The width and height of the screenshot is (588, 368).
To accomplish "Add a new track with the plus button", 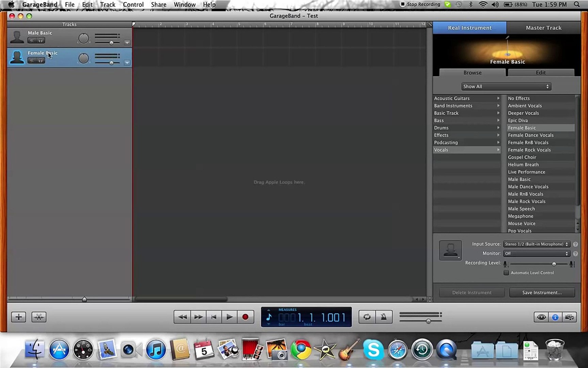I will pyautogui.click(x=19, y=317).
